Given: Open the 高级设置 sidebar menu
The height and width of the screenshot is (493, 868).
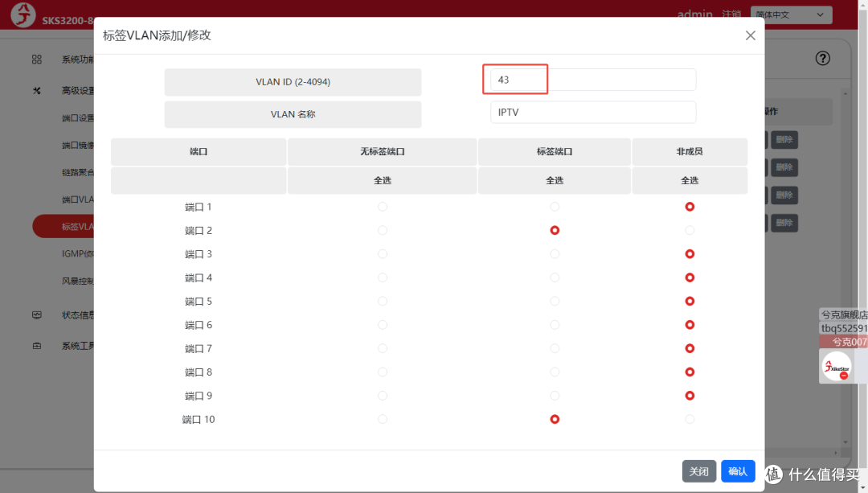Looking at the screenshot, I should pos(77,90).
